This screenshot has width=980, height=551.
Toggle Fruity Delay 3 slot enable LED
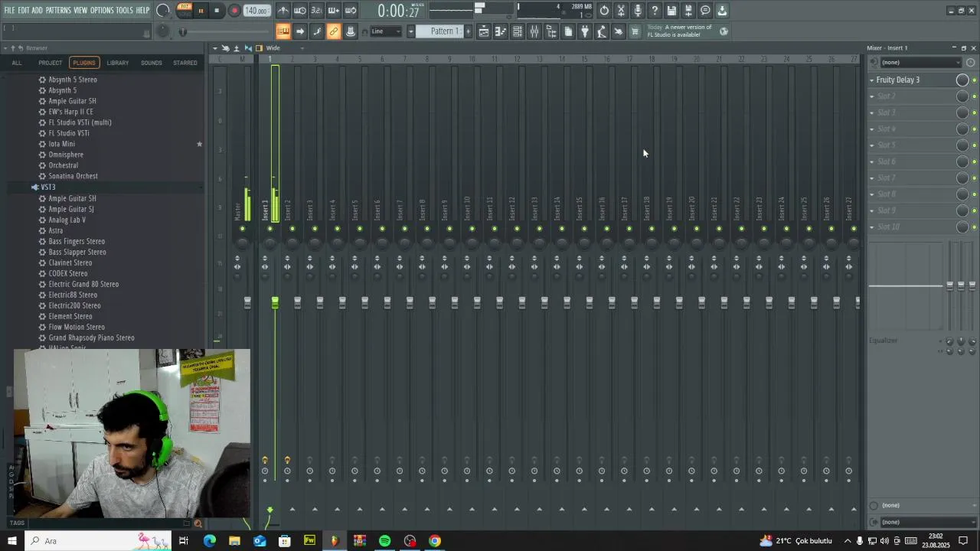[x=974, y=80]
